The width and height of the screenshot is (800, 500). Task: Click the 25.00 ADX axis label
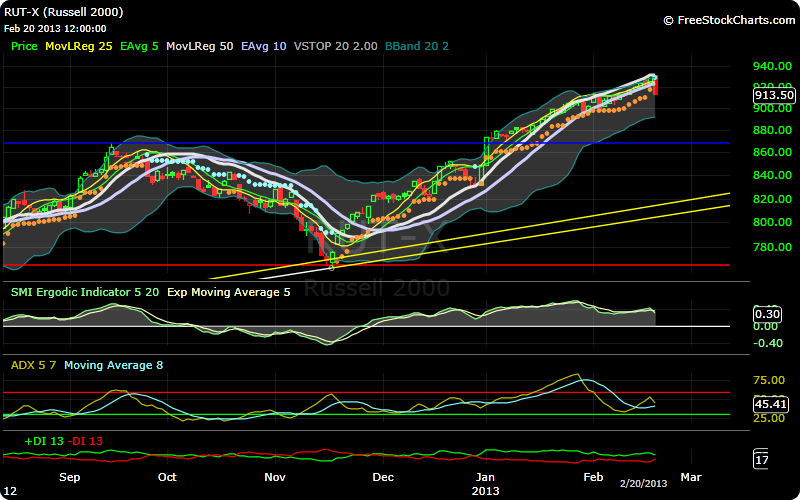pyautogui.click(x=769, y=418)
